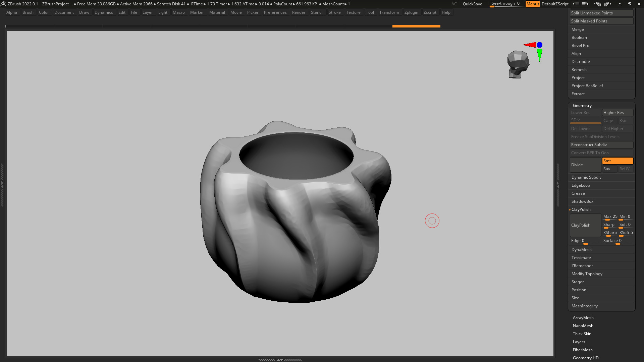Open the Transform menu

tap(389, 12)
